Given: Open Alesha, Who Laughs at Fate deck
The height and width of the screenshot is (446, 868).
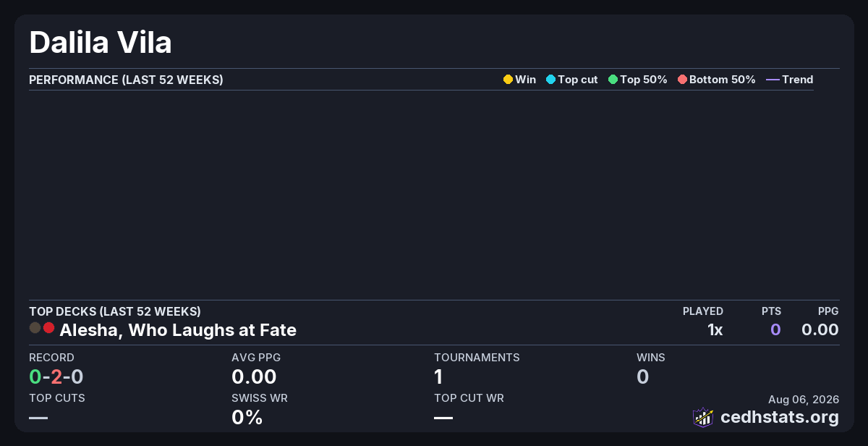Looking at the screenshot, I should (178, 330).
